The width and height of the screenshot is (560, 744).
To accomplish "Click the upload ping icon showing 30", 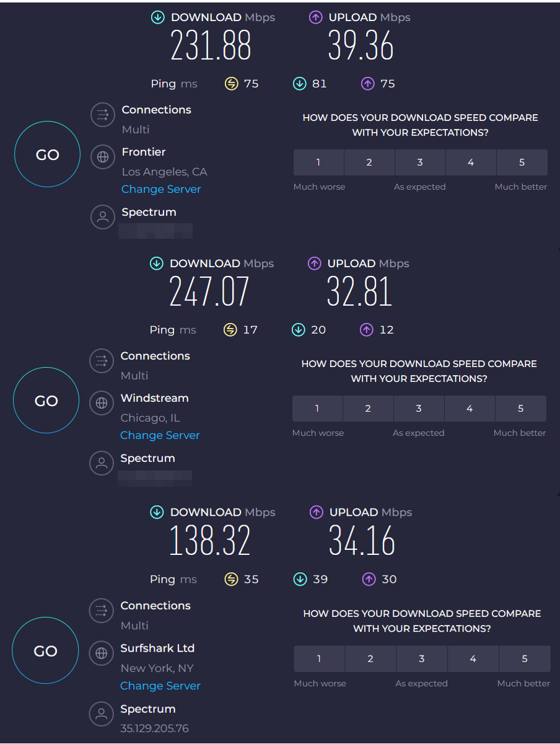I will coord(369,579).
